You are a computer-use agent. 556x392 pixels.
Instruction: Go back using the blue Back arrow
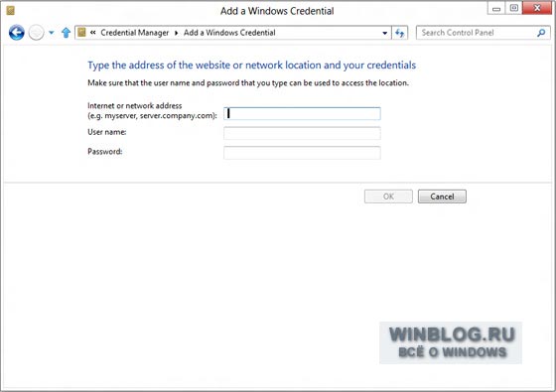tap(16, 33)
